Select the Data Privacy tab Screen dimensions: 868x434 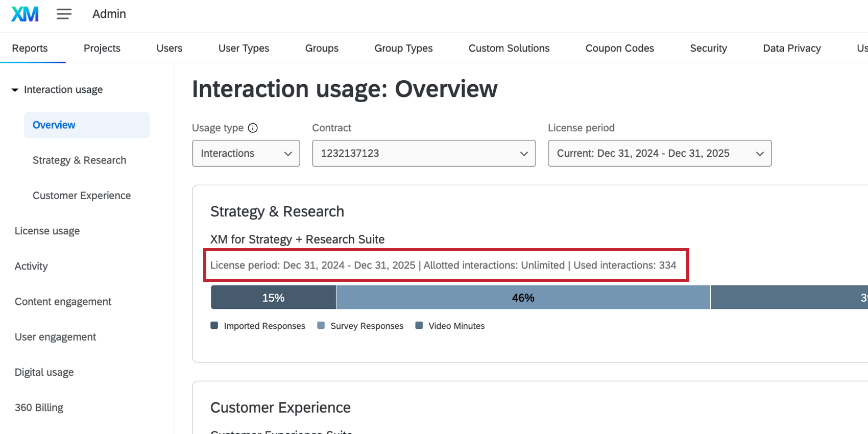tap(791, 48)
